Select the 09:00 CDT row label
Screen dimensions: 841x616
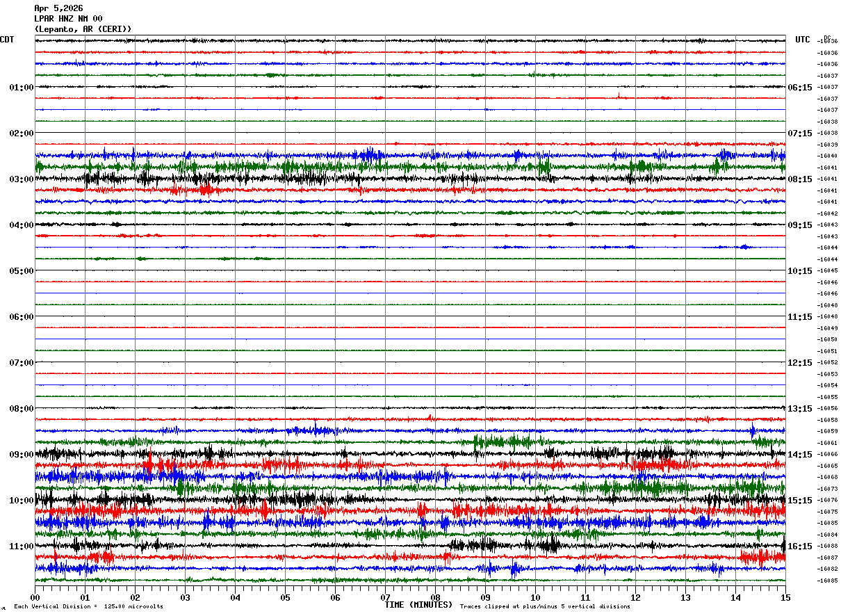pyautogui.click(x=22, y=455)
